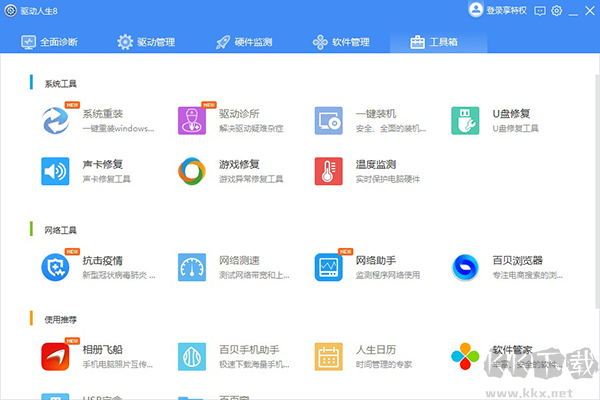Viewport: 600px width, 400px height.
Task: Launch the 百贝浏览器 blue swirl icon
Action: [x=465, y=267]
